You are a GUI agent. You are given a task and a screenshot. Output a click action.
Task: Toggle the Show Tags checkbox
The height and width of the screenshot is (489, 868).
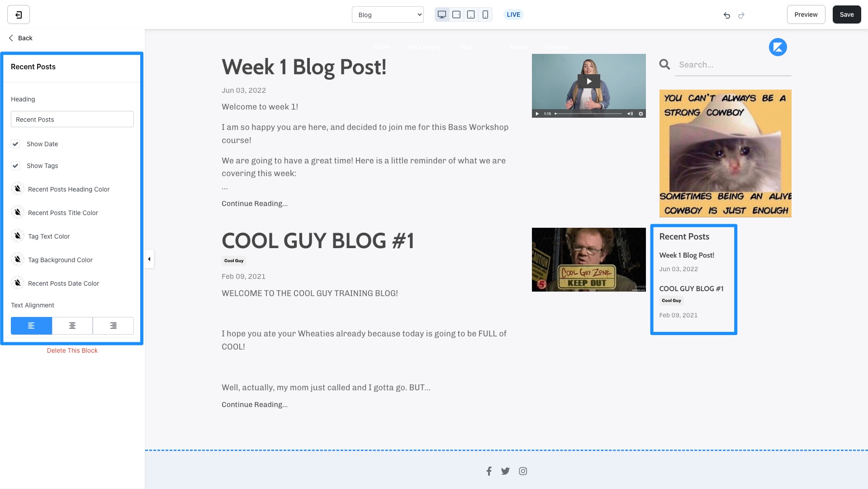tap(15, 166)
